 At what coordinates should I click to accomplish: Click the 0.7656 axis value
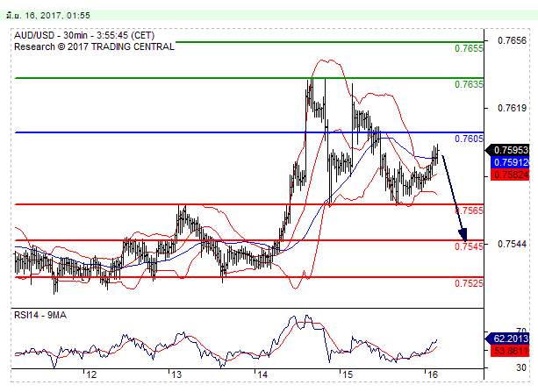512,40
